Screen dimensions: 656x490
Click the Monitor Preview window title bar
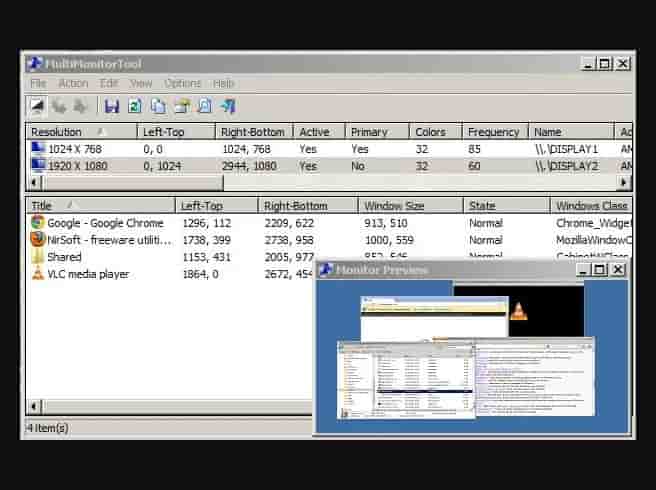click(471, 270)
